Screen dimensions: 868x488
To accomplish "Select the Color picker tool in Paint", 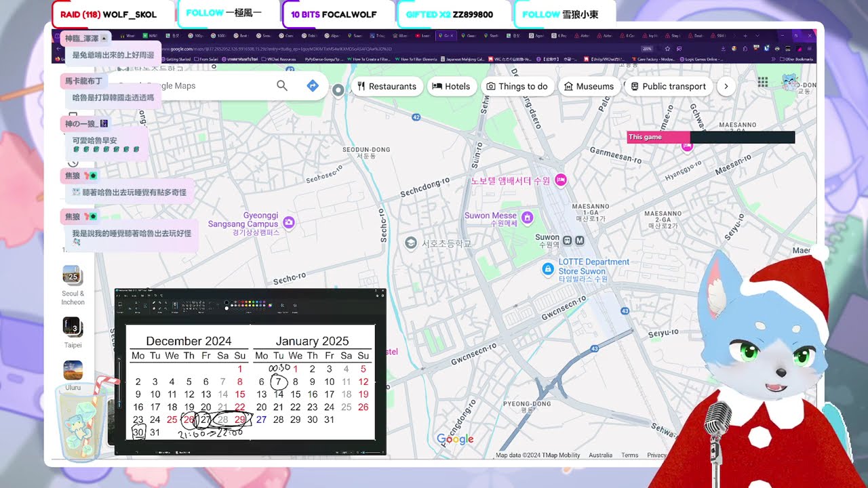I will coord(160,308).
